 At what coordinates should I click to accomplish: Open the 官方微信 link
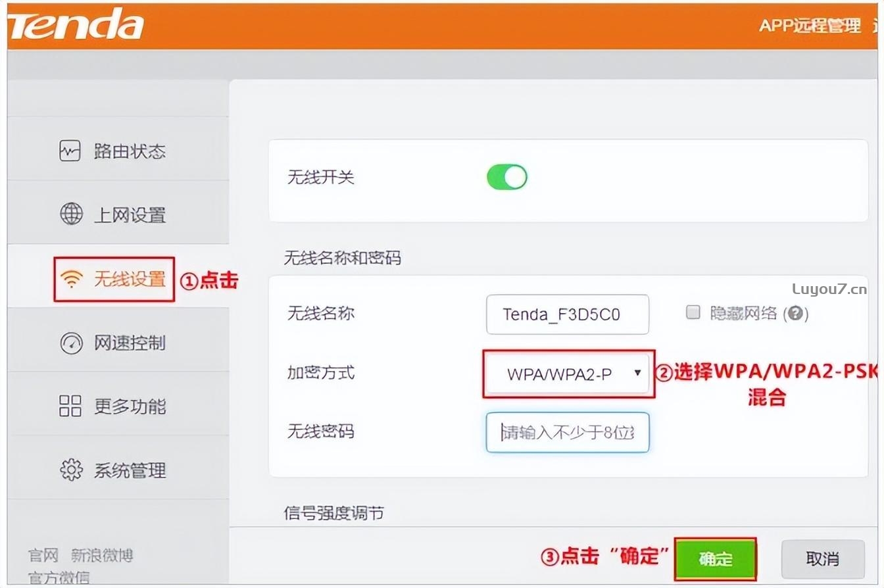[59, 578]
